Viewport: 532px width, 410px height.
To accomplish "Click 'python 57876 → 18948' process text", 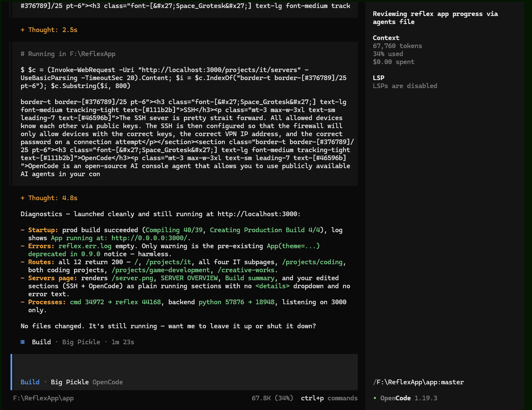I will pos(237,302).
